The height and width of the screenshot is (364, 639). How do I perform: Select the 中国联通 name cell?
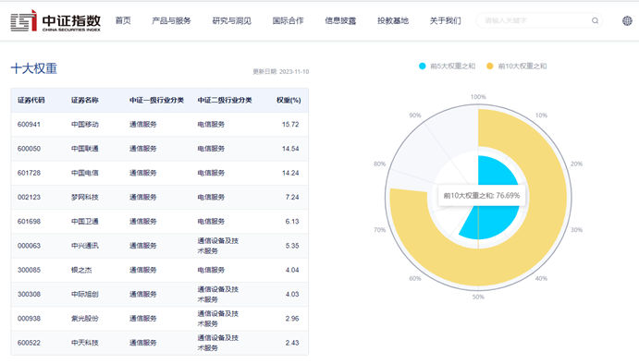(x=85, y=149)
